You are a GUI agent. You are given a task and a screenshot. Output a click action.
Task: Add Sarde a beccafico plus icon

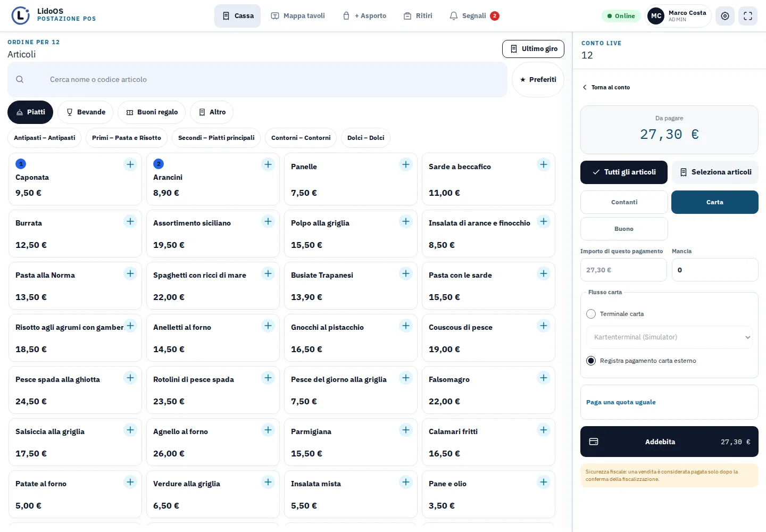544,164
